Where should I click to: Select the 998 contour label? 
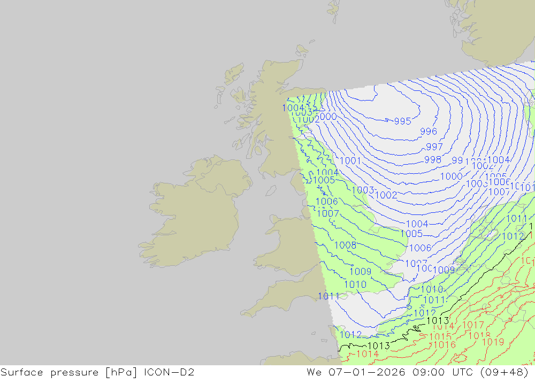tap(433, 159)
